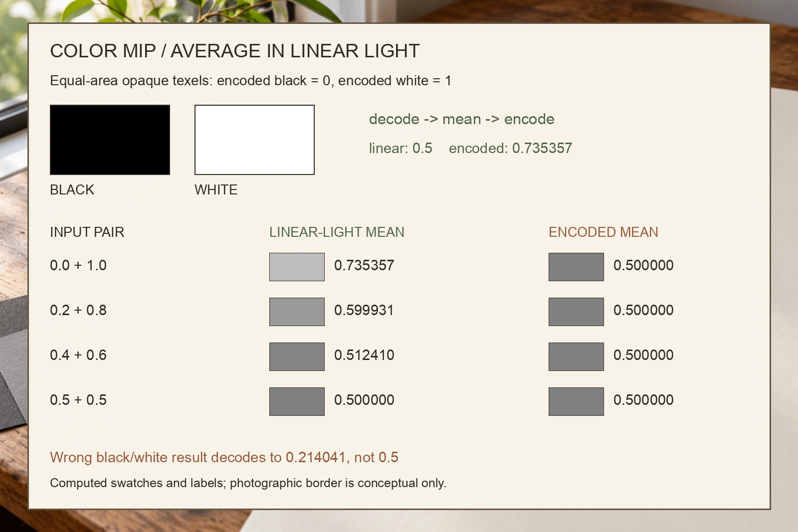Image resolution: width=798 pixels, height=532 pixels.
Task: Click the LINEAR-LIGHT MEAN column header
Action: (337, 232)
